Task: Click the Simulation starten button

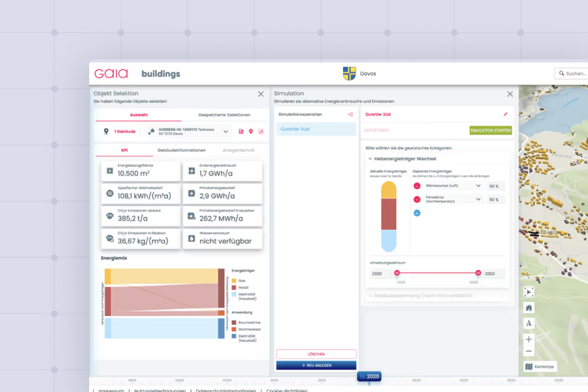Action: click(490, 130)
